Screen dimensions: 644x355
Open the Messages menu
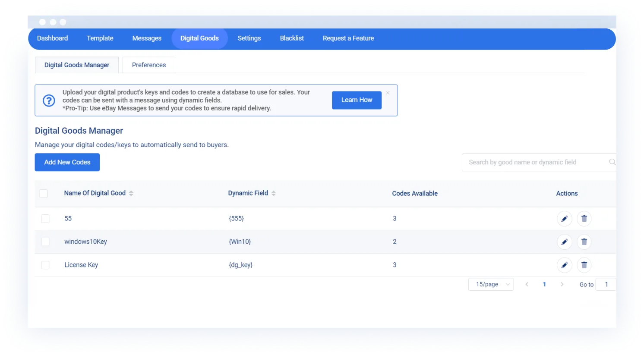[147, 38]
